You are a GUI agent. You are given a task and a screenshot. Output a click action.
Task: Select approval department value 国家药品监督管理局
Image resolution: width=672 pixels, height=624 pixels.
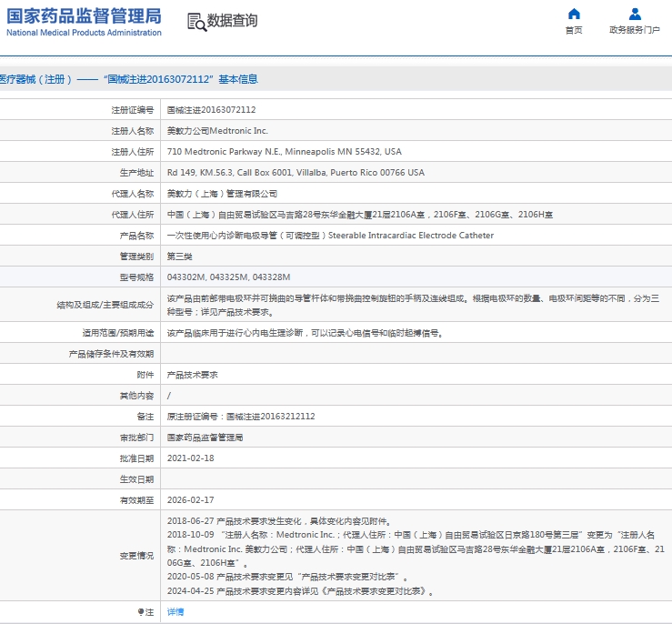click(205, 438)
